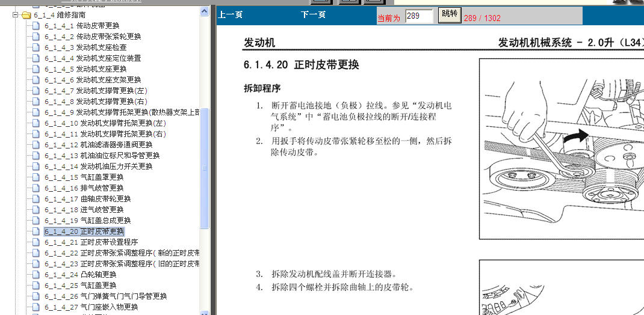Click page icon beside 6_1_4_5 发动机支座更换

tap(36, 69)
